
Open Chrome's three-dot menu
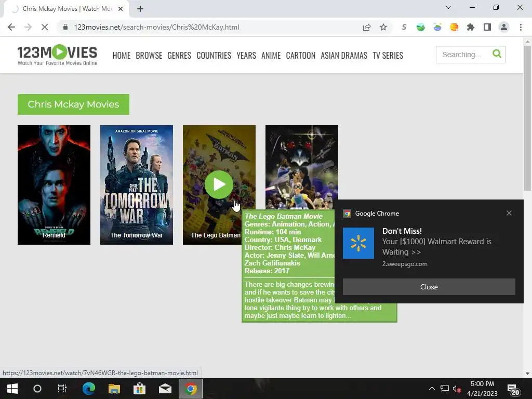pyautogui.click(x=521, y=27)
